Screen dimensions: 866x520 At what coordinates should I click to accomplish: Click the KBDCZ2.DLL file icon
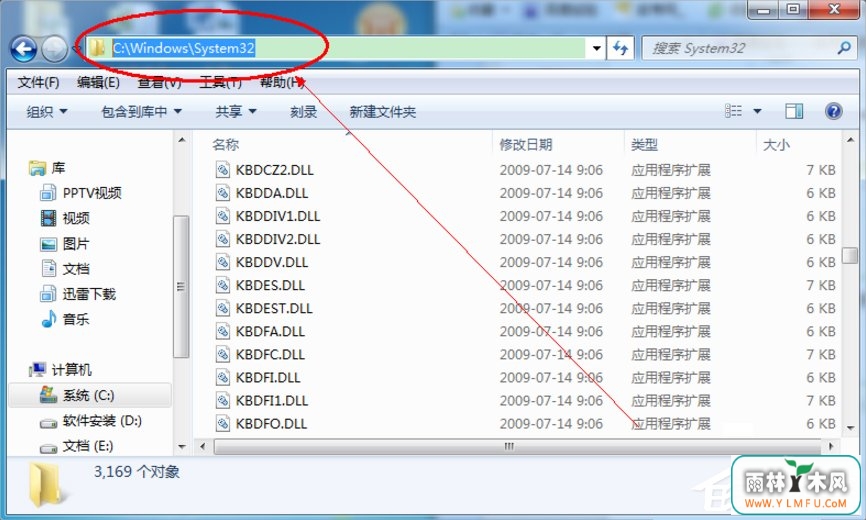[x=223, y=169]
